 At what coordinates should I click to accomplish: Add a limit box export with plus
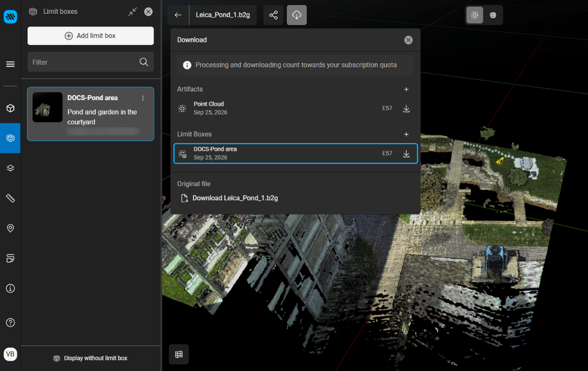tap(406, 135)
